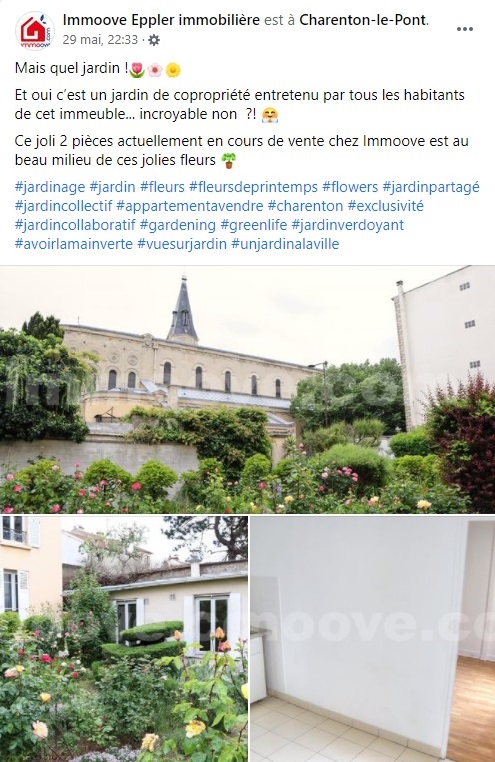
Task: Follow the #fleursdeprintemps hashtag
Action: coord(253,187)
